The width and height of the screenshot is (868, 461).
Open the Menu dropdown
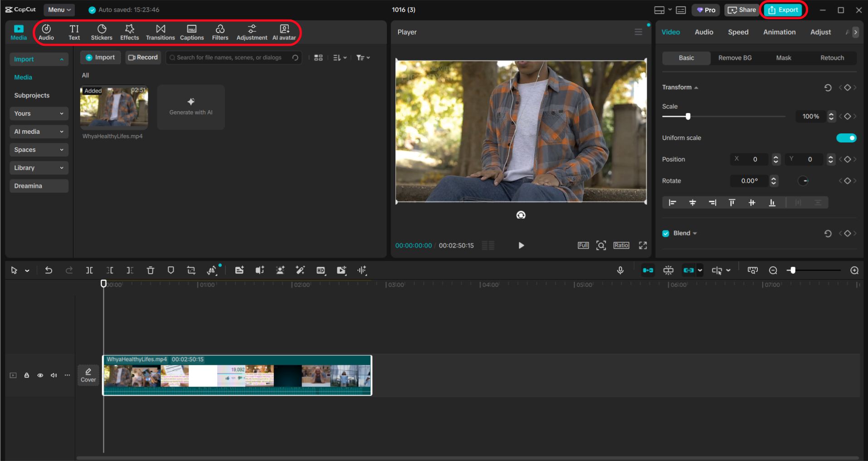(59, 10)
